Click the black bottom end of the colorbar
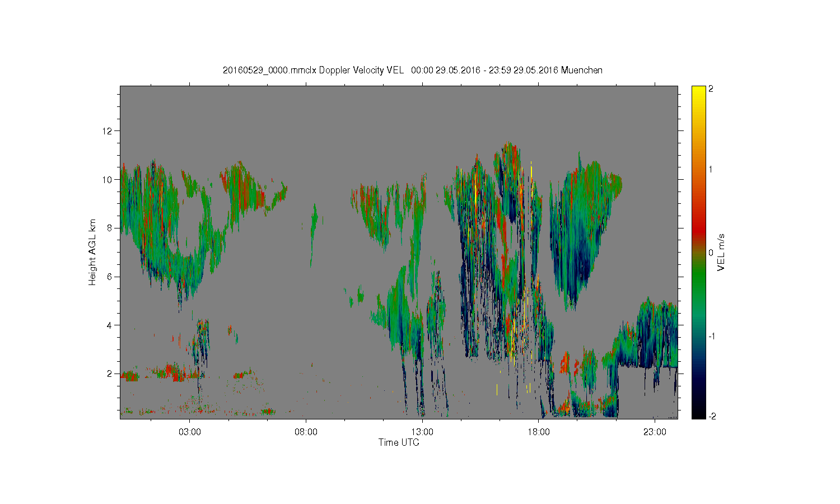840x504 pixels. click(698, 412)
